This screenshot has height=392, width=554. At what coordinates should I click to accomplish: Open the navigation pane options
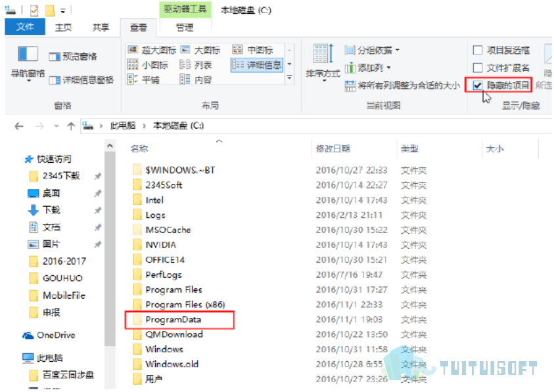tap(28, 65)
